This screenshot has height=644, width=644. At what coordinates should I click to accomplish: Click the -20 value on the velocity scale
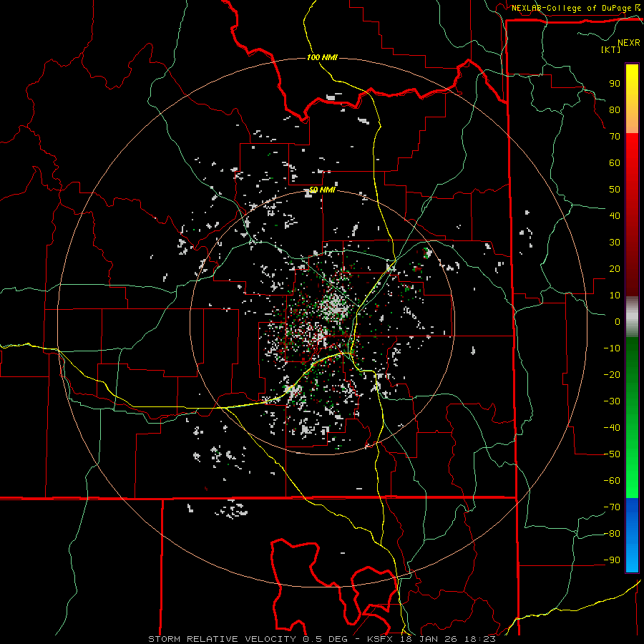click(x=612, y=375)
